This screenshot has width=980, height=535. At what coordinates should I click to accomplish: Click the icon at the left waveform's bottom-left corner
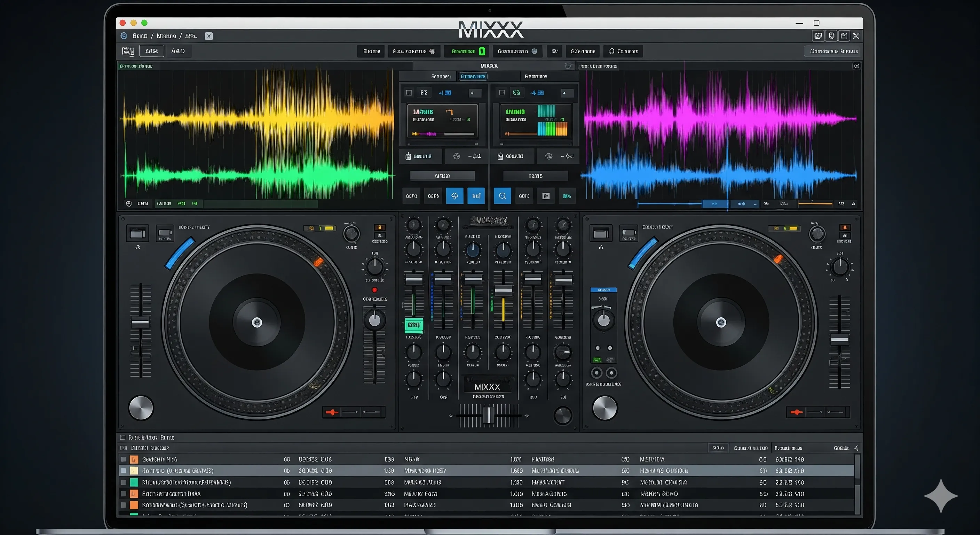(128, 204)
